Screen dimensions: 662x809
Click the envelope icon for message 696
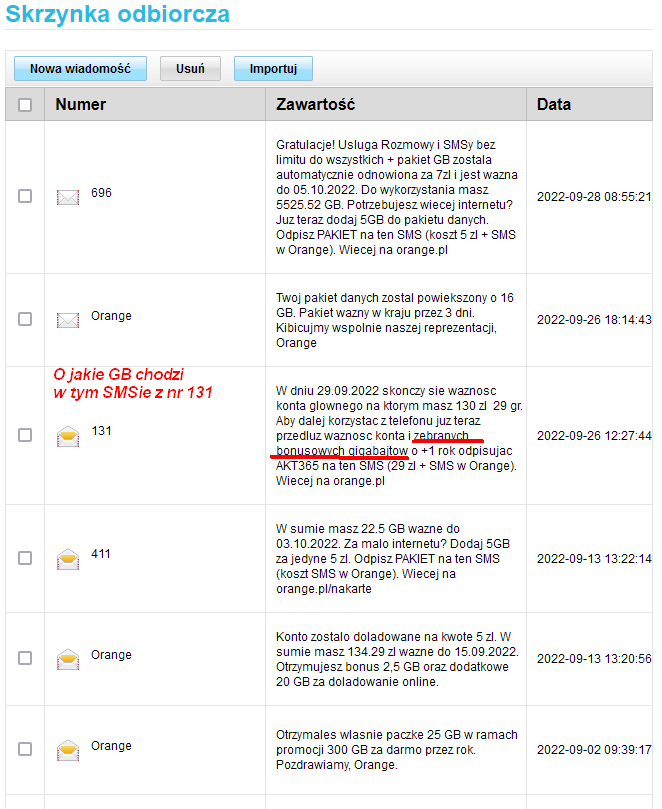68,197
